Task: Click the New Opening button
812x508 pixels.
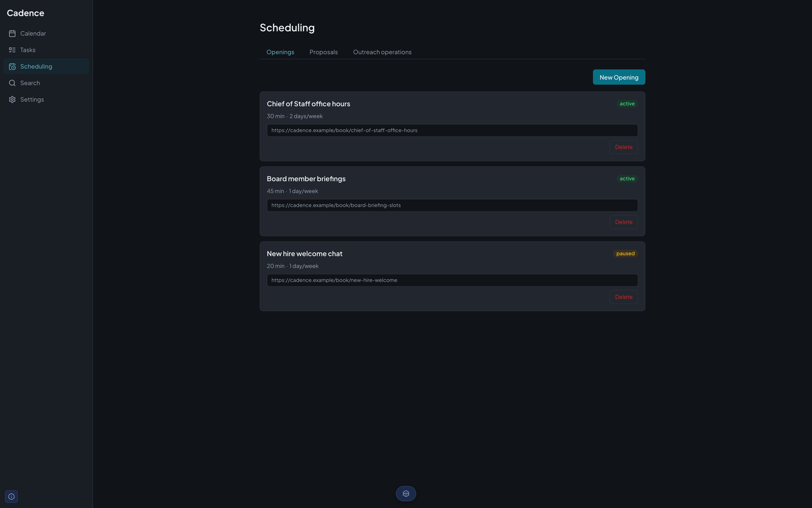Action: [x=619, y=77]
